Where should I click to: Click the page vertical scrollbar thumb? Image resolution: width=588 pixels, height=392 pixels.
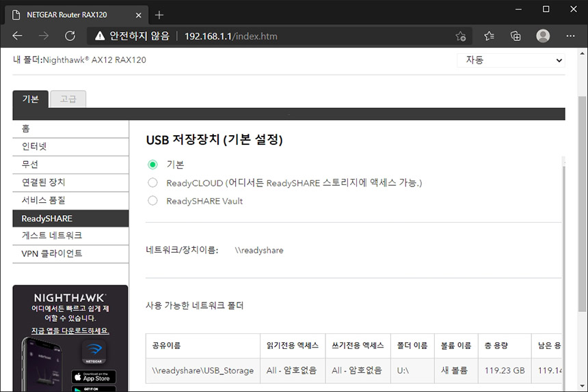tap(582, 204)
